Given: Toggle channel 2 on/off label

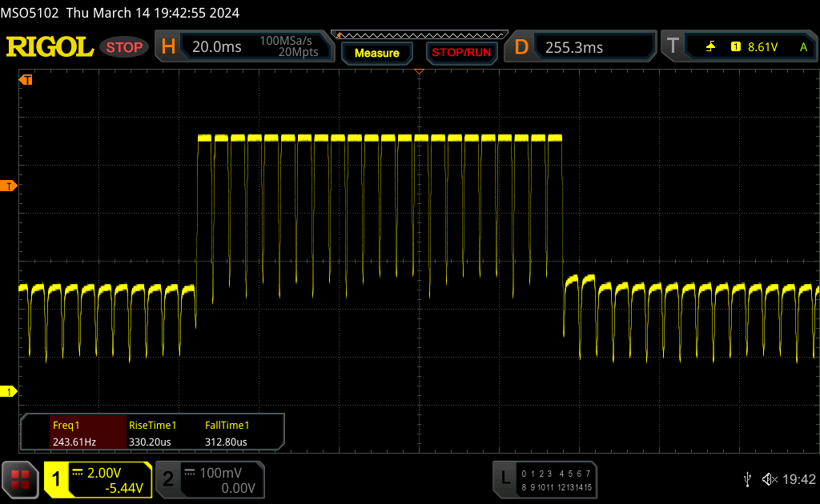Looking at the screenshot, I should click(168, 479).
